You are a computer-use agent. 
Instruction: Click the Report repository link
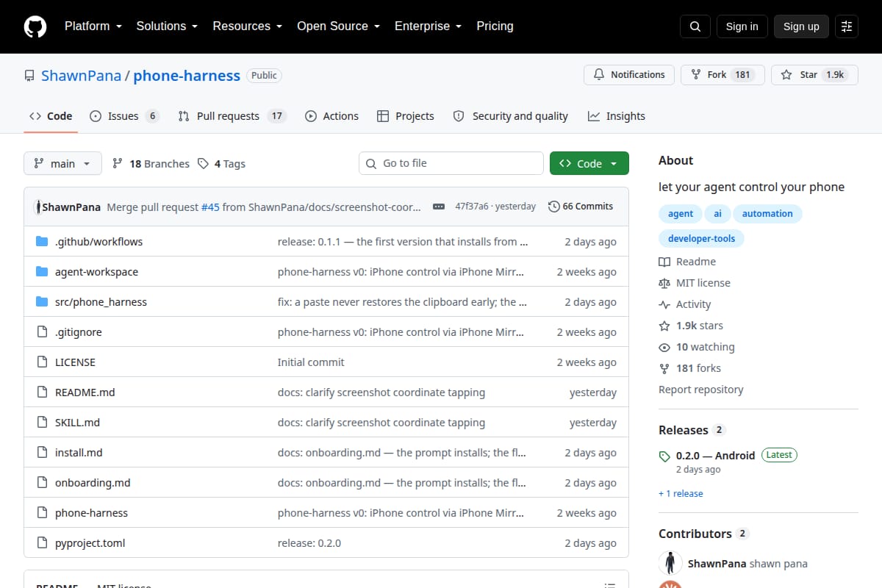click(700, 390)
